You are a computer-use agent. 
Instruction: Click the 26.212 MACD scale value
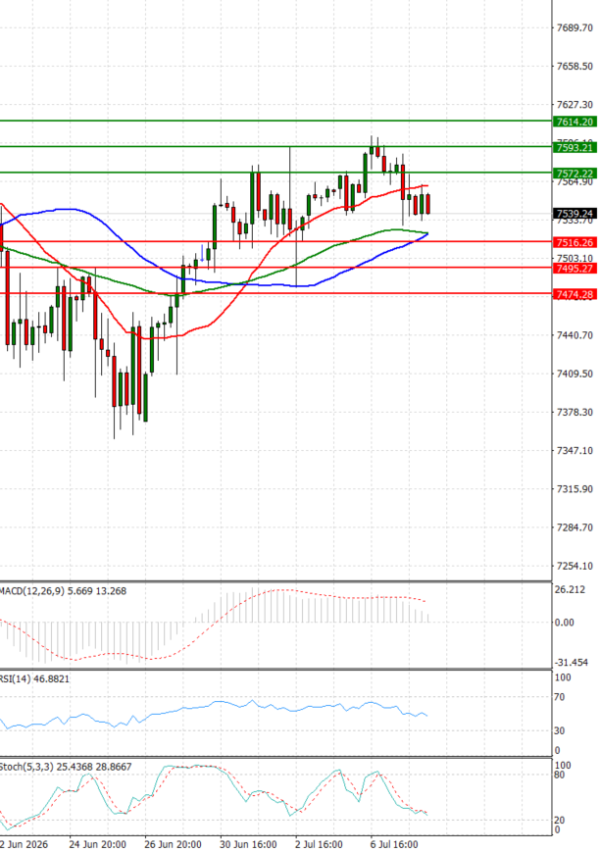[571, 590]
